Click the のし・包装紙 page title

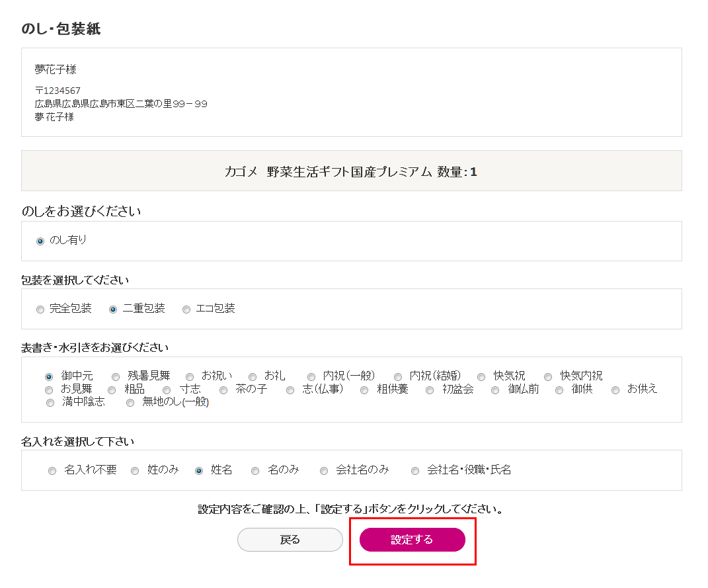[61, 29]
